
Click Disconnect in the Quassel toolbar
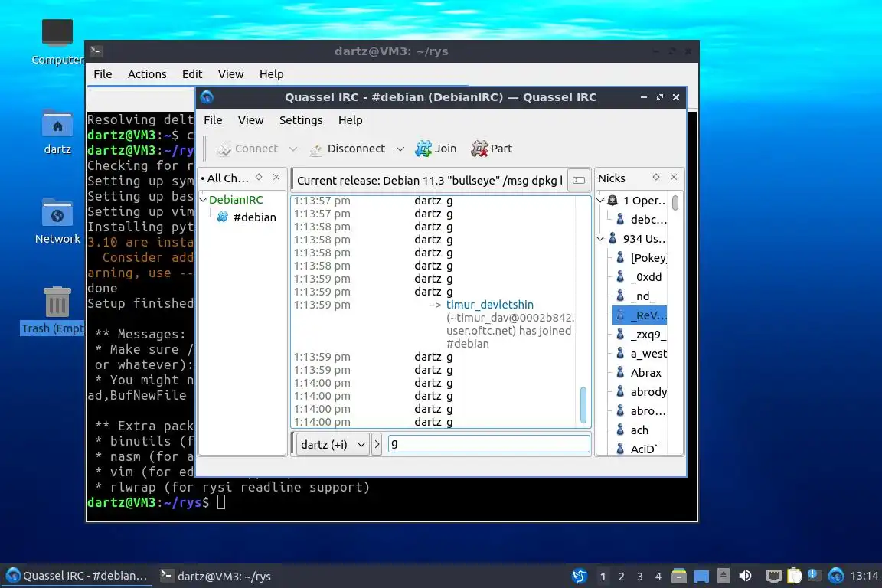(x=348, y=149)
